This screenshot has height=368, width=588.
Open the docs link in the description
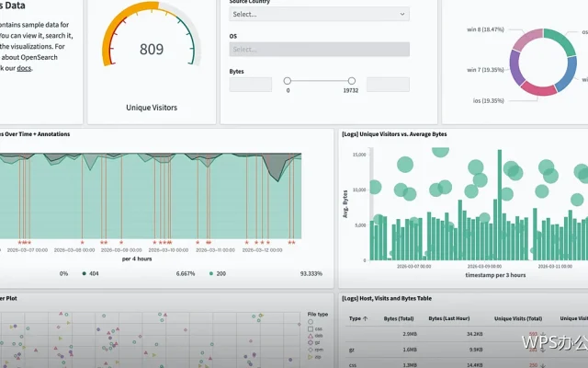pos(24,68)
